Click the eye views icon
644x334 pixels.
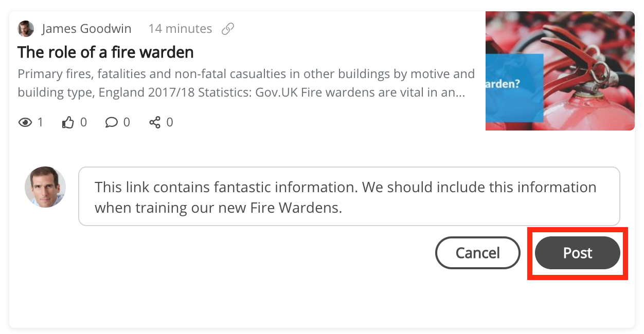point(25,122)
